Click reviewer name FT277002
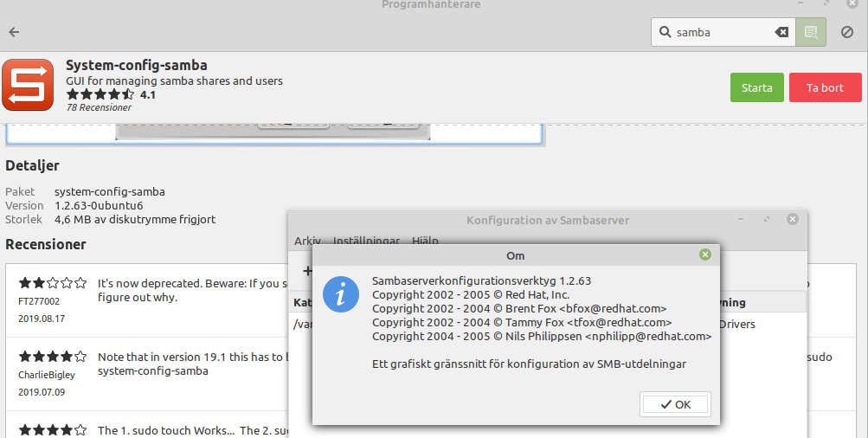The width and height of the screenshot is (868, 438). click(x=39, y=301)
